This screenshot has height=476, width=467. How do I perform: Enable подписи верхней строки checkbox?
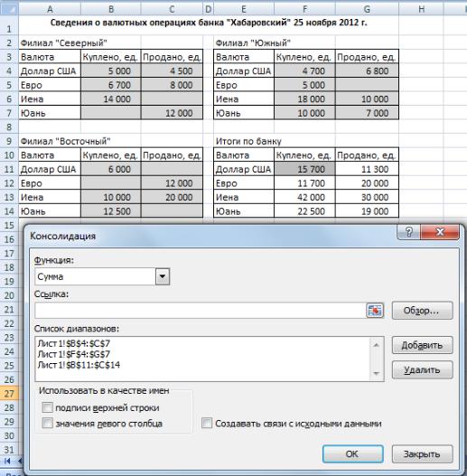47,407
